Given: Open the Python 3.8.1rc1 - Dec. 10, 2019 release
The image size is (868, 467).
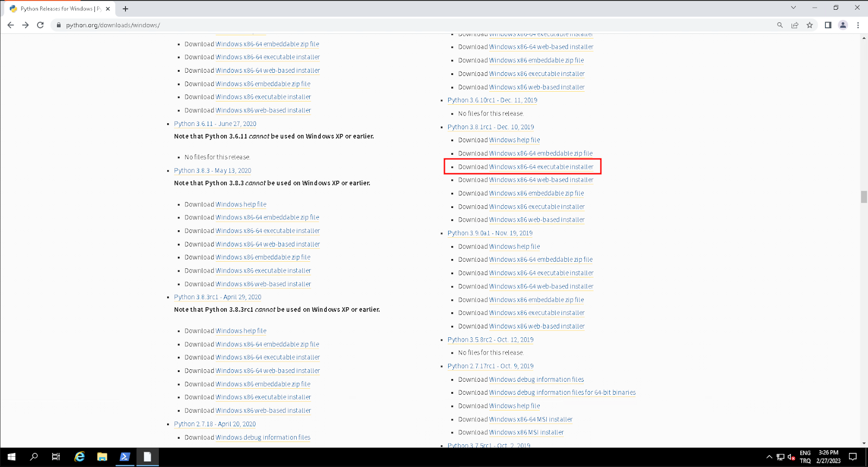Looking at the screenshot, I should click(490, 127).
